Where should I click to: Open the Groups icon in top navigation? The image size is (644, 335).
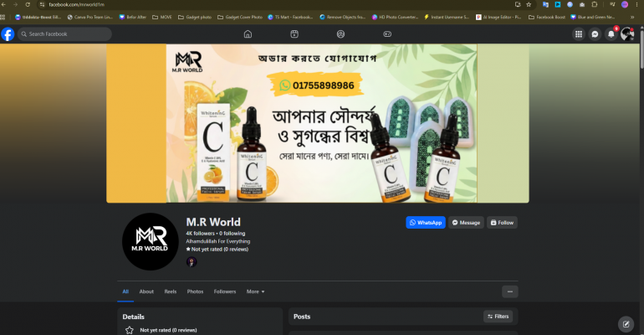[x=340, y=34]
